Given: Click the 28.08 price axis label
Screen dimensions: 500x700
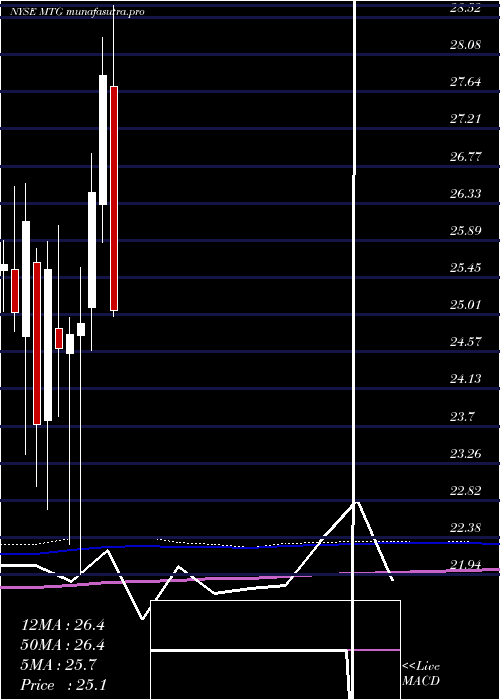Looking at the screenshot, I should [465, 45].
